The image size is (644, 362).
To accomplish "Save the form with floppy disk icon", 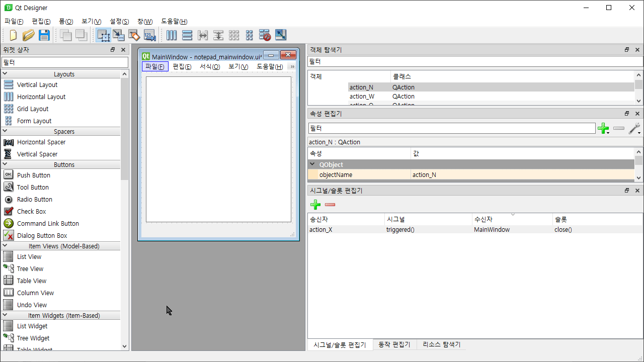I will coord(44,35).
